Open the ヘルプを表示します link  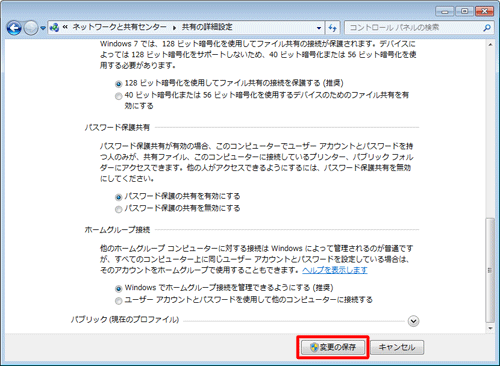tap(335, 270)
